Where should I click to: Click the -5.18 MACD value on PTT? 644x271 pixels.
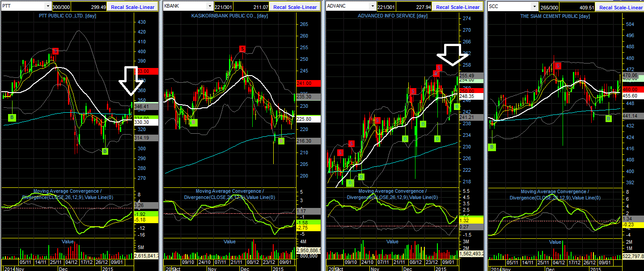(146, 220)
